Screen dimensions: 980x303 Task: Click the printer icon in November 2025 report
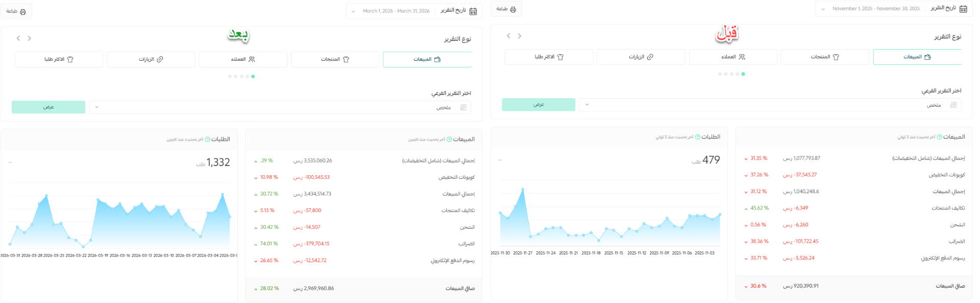click(513, 9)
